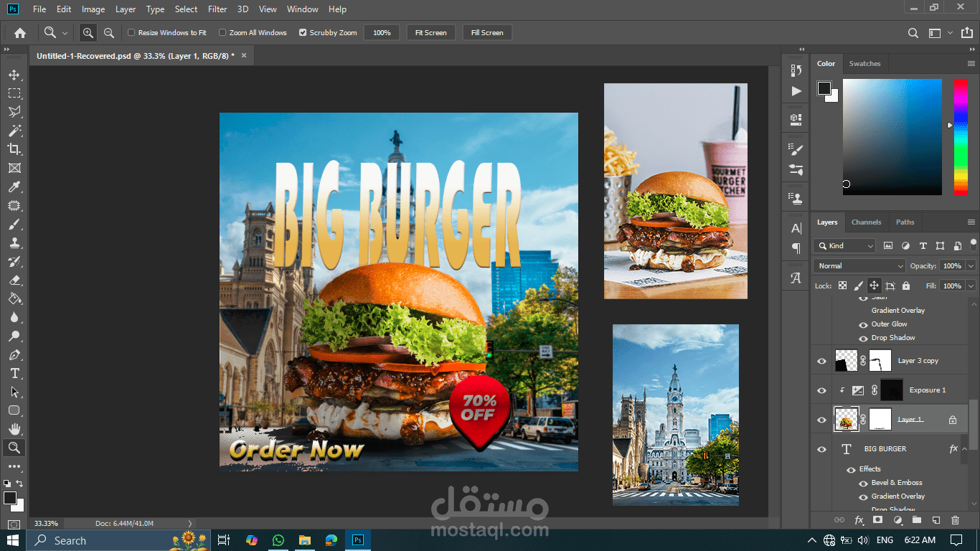Select the Rounded Rectangle shape tool
This screenshot has width=980, height=551.
(14, 411)
